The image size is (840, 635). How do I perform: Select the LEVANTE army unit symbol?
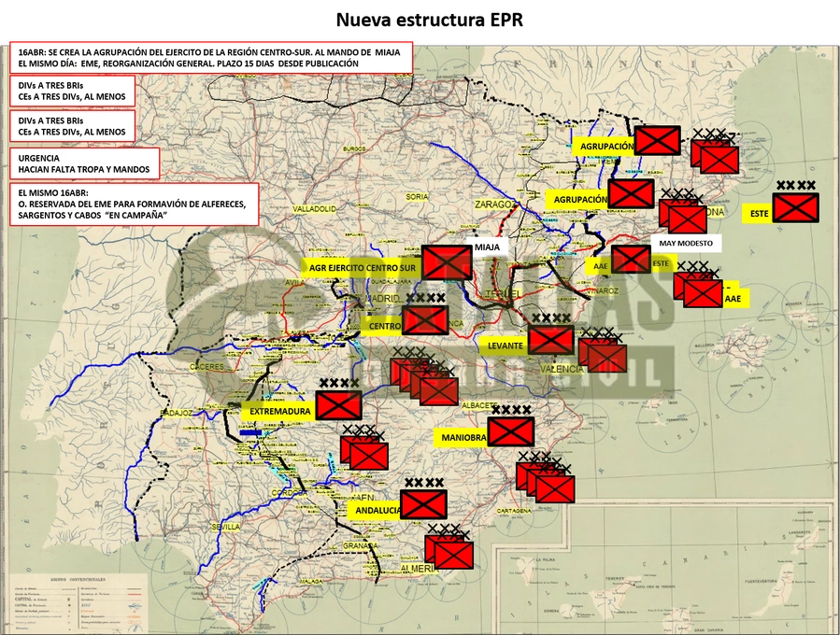(550, 340)
